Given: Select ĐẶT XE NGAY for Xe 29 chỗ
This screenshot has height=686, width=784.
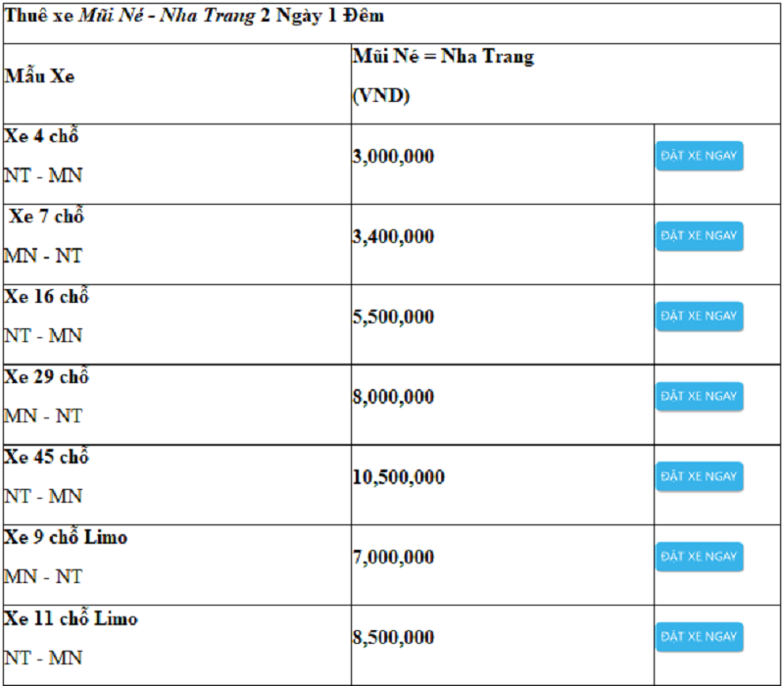Looking at the screenshot, I should pyautogui.click(x=699, y=396).
